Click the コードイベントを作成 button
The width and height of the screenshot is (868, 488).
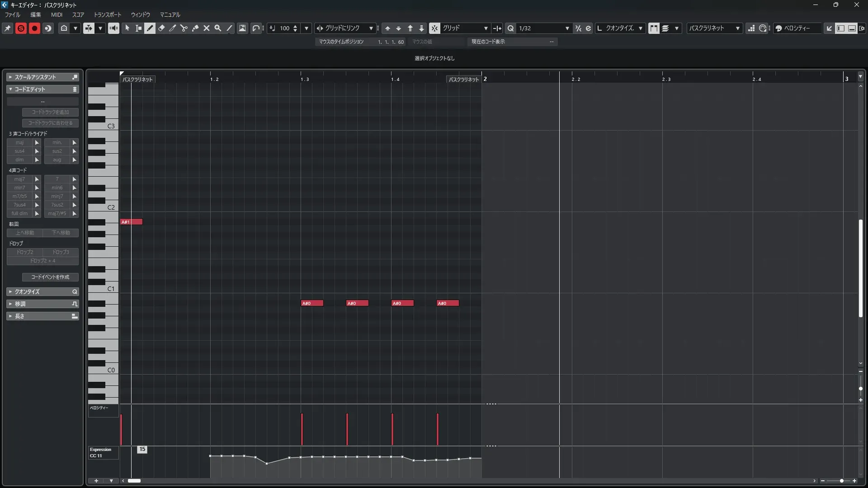tap(50, 277)
